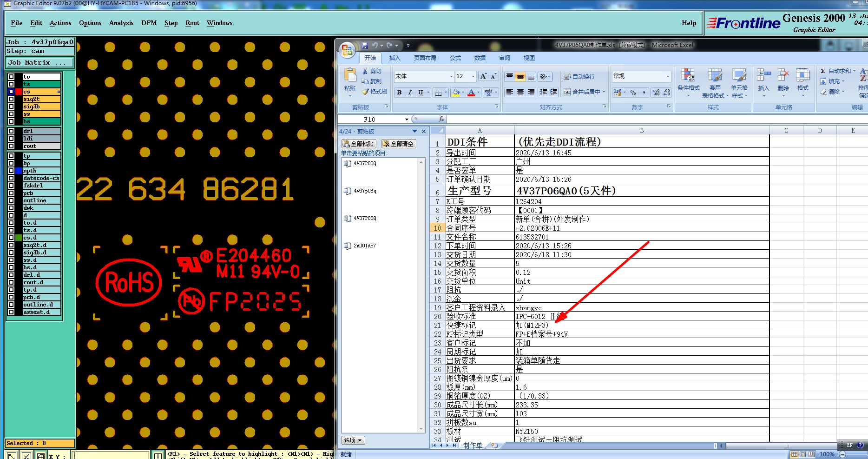Image resolution: width=868 pixels, height=459 pixels.
Task: Align text right in Excel
Action: (531, 92)
